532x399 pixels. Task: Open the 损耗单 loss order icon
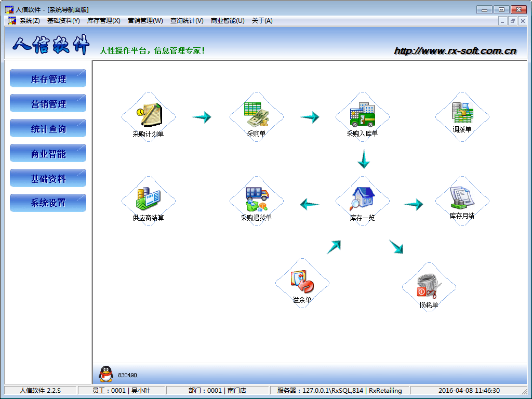(x=429, y=286)
